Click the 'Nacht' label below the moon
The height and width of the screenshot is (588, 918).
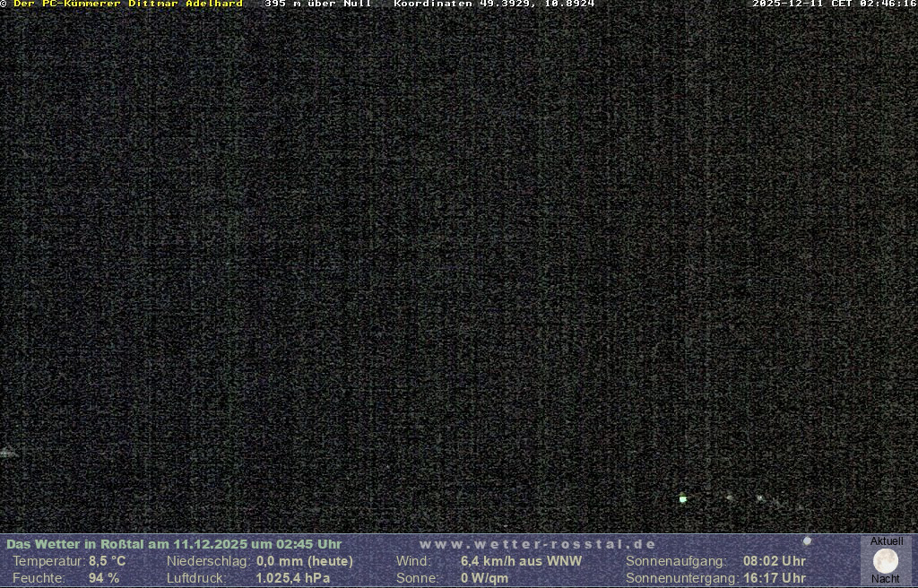point(886,579)
